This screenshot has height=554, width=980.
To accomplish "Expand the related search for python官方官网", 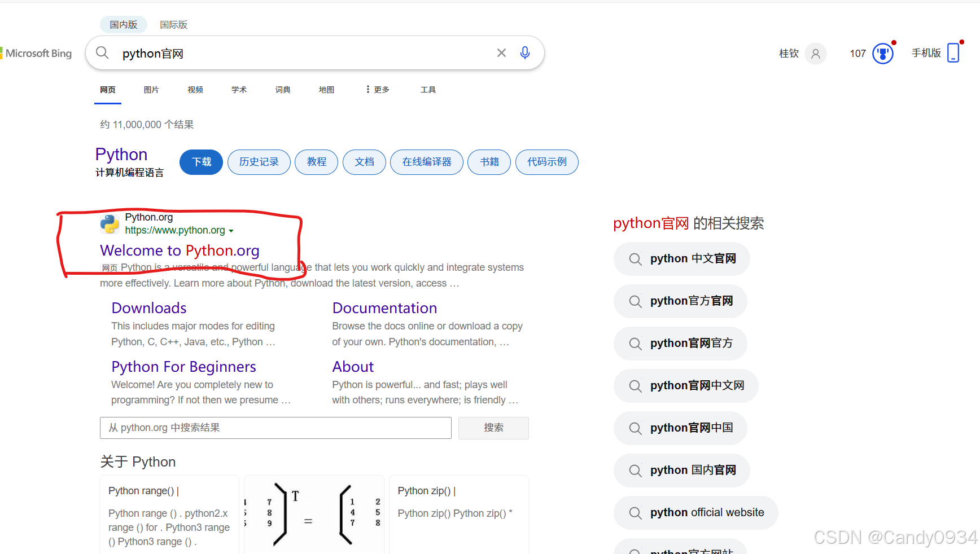I will (x=680, y=301).
